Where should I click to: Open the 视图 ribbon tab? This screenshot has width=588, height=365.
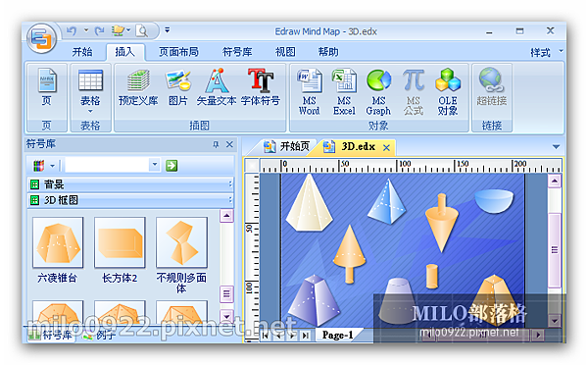[x=285, y=52]
